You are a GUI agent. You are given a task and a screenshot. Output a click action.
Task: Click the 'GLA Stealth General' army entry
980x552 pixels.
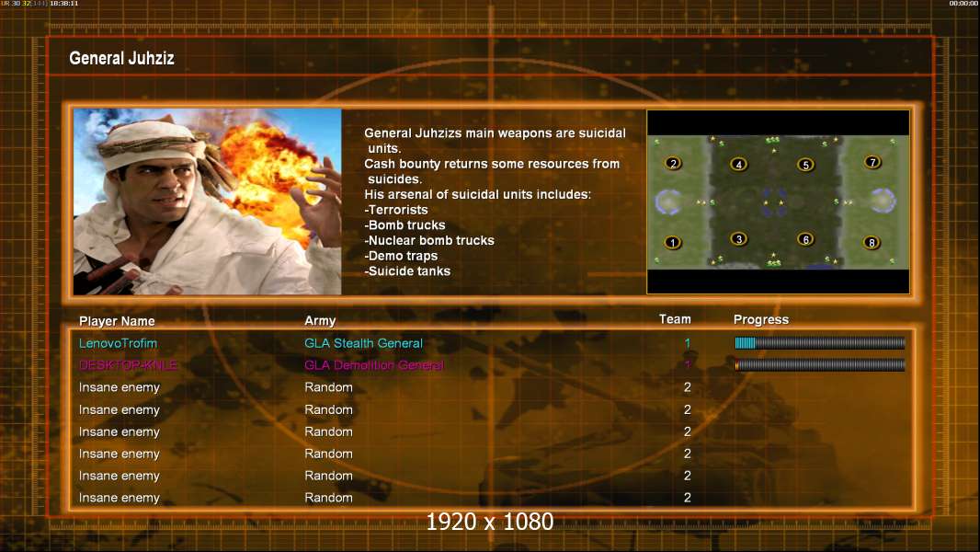pyautogui.click(x=364, y=343)
